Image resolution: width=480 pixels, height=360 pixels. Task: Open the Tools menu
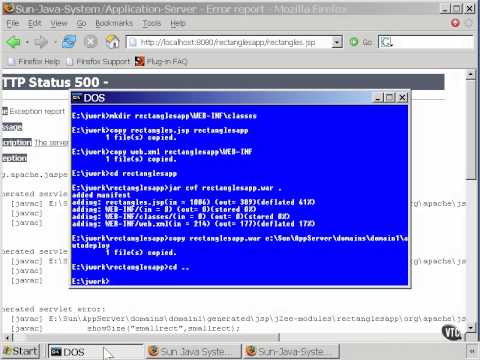pos(152,23)
